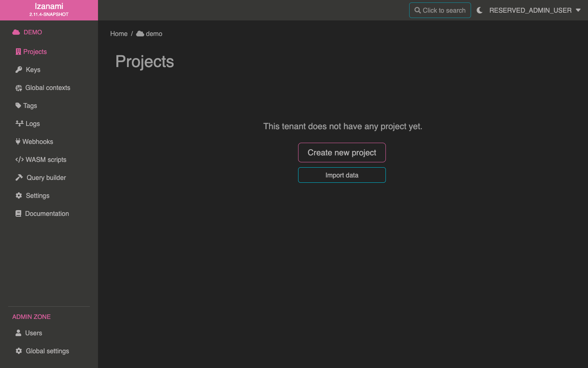Navigate to Home breadcrumb link

click(119, 34)
